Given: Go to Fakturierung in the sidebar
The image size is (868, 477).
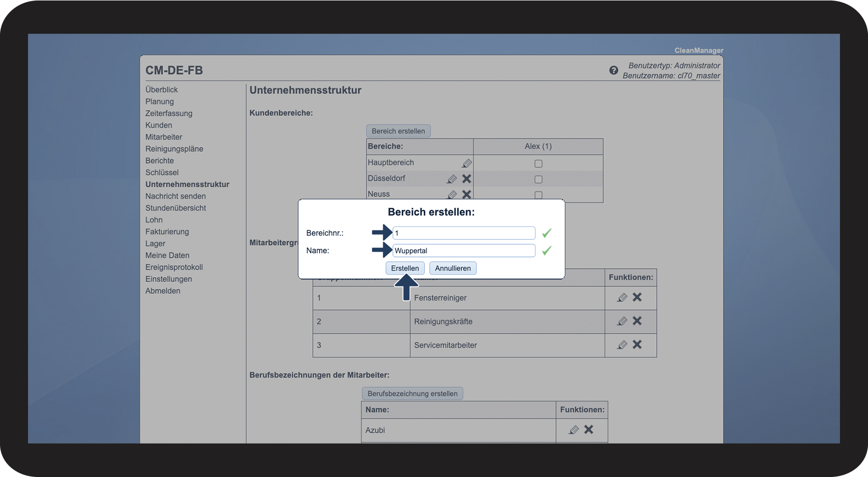Looking at the screenshot, I should click(167, 232).
